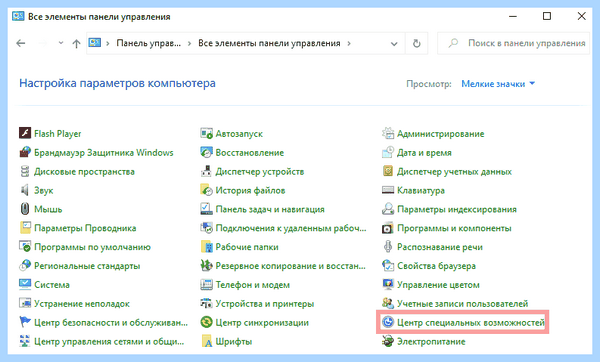The height and width of the screenshot is (362, 600).
Task: Open the Автозапуск icon
Action: (206, 133)
